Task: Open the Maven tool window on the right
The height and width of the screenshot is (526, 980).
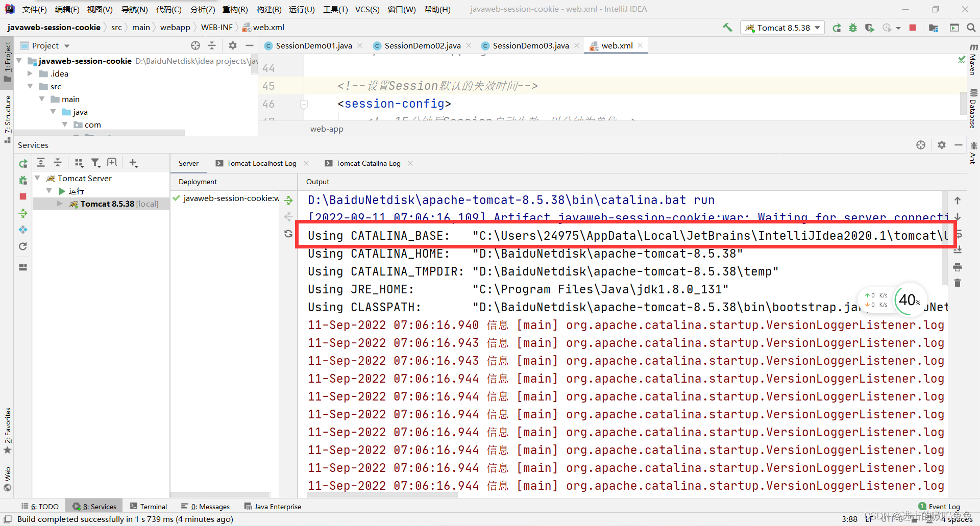Action: 972,61
